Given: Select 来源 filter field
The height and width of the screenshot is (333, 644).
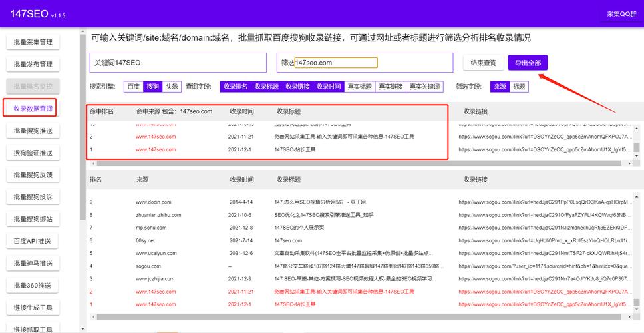Looking at the screenshot, I should coord(500,87).
